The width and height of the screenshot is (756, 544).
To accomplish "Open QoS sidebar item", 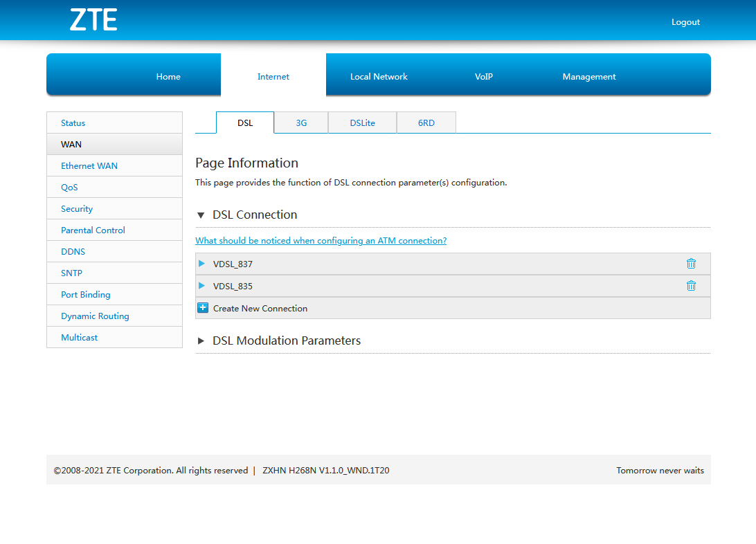I will (x=115, y=188).
